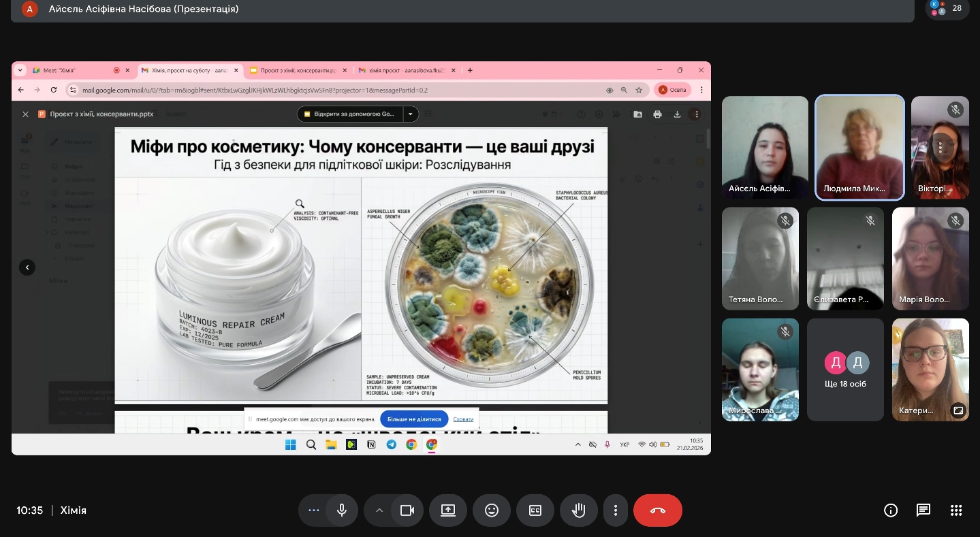
Task: Click the 'Сховати' link
Action: coord(463,419)
